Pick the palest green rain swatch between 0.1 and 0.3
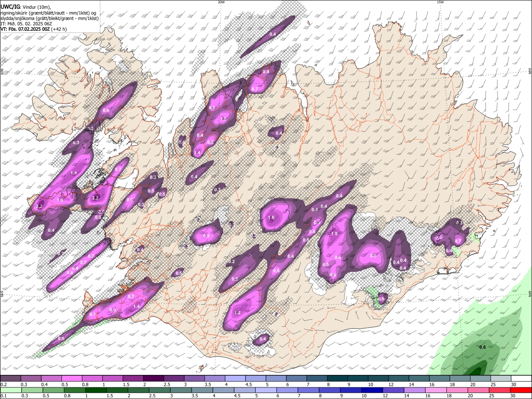 click(x=10, y=390)
